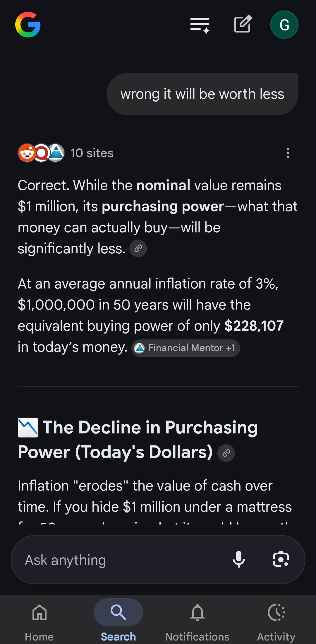This screenshot has width=316, height=644.
Task: Select the 'wrong it will be worth less' message
Action: (202, 94)
